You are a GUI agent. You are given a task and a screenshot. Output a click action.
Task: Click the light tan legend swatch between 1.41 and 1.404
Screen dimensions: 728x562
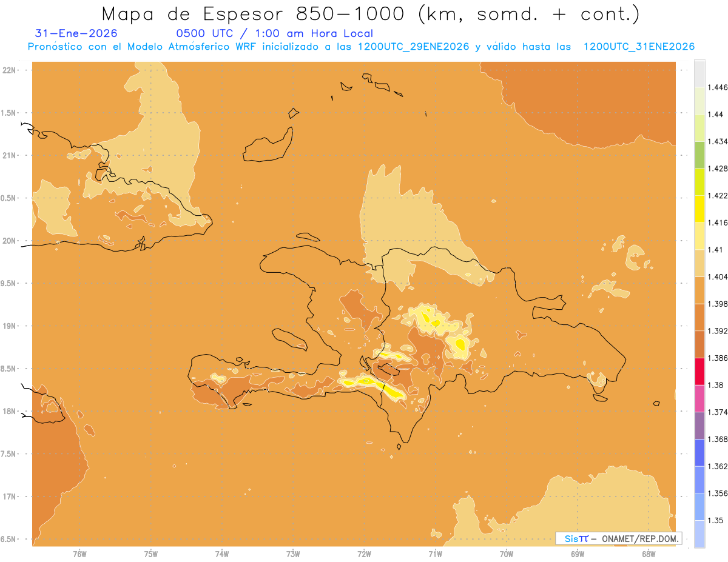[x=699, y=263]
